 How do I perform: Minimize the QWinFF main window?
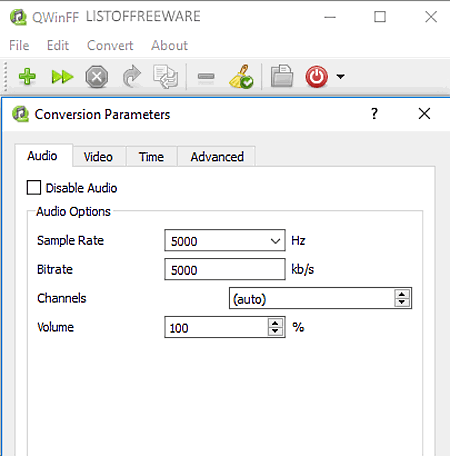coord(330,17)
